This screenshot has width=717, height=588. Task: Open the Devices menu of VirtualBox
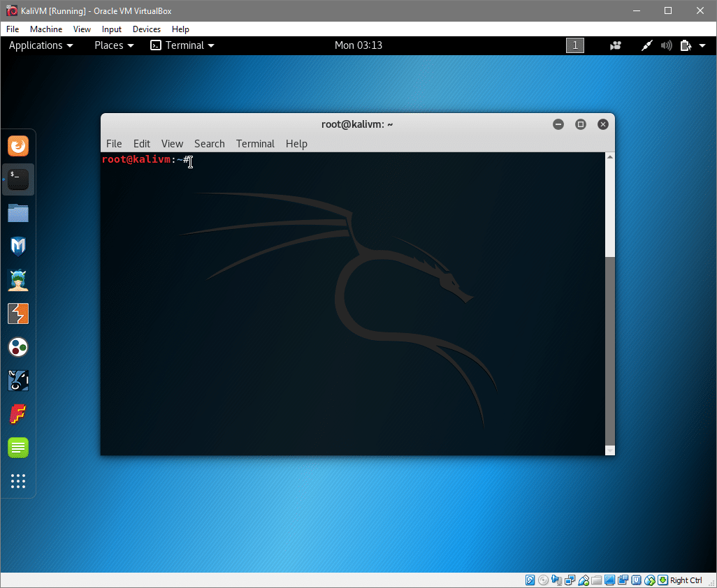(146, 29)
